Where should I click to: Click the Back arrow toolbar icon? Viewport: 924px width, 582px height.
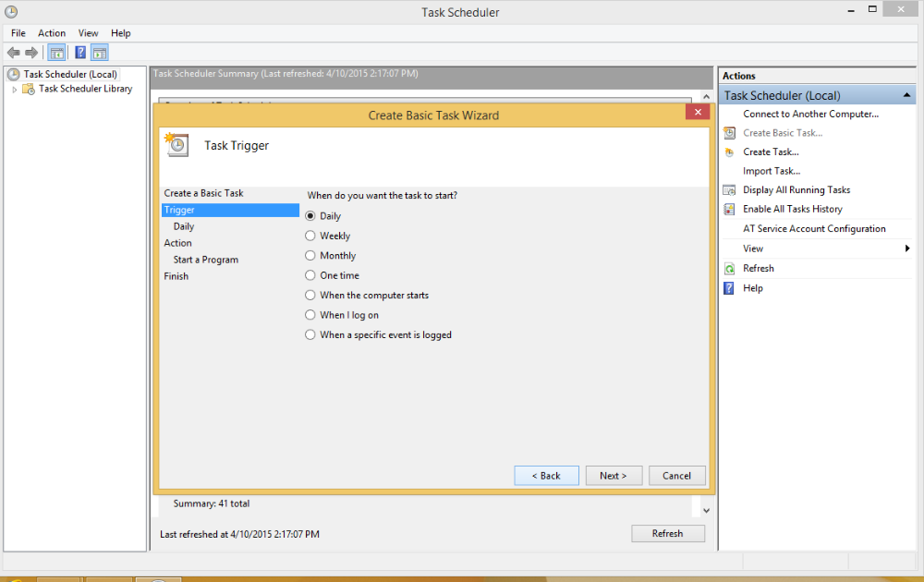point(14,53)
